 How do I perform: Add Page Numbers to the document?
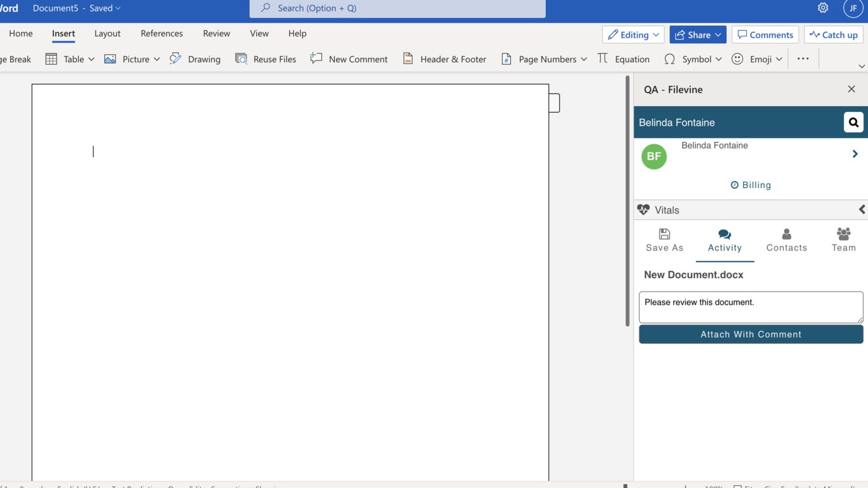(x=539, y=59)
